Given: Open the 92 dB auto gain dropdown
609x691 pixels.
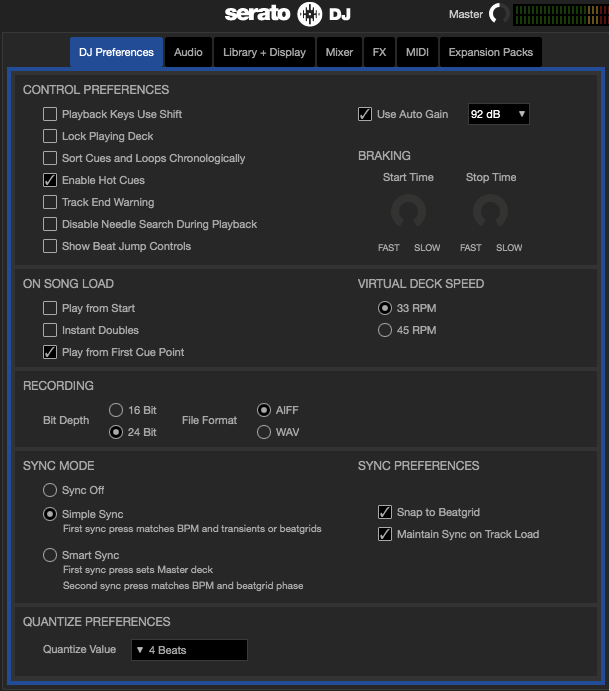Looking at the screenshot, I should tap(498, 114).
